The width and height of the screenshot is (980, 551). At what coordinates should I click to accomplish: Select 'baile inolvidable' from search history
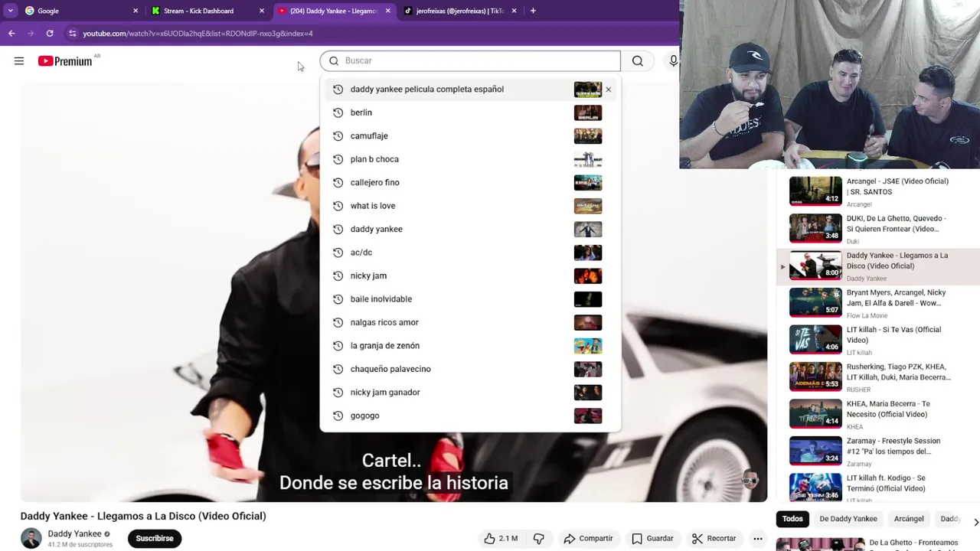470,299
